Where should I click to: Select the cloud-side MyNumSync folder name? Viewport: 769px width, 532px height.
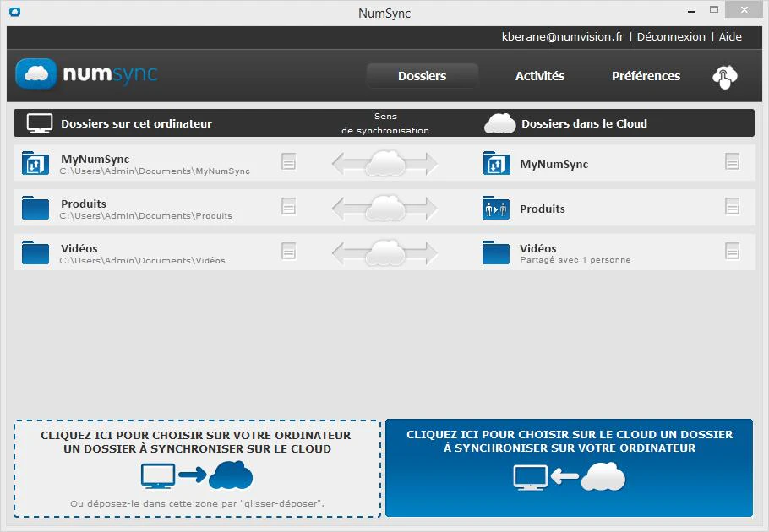click(554, 164)
